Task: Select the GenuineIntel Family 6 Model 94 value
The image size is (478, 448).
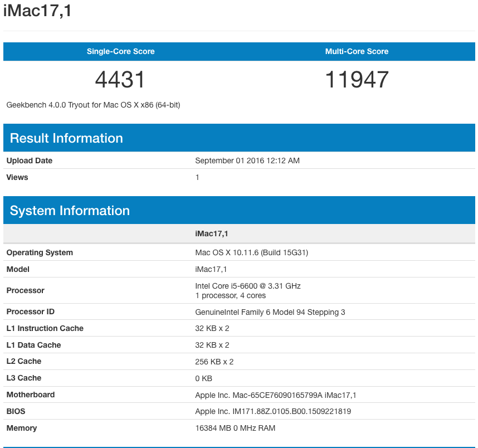Action: (270, 312)
